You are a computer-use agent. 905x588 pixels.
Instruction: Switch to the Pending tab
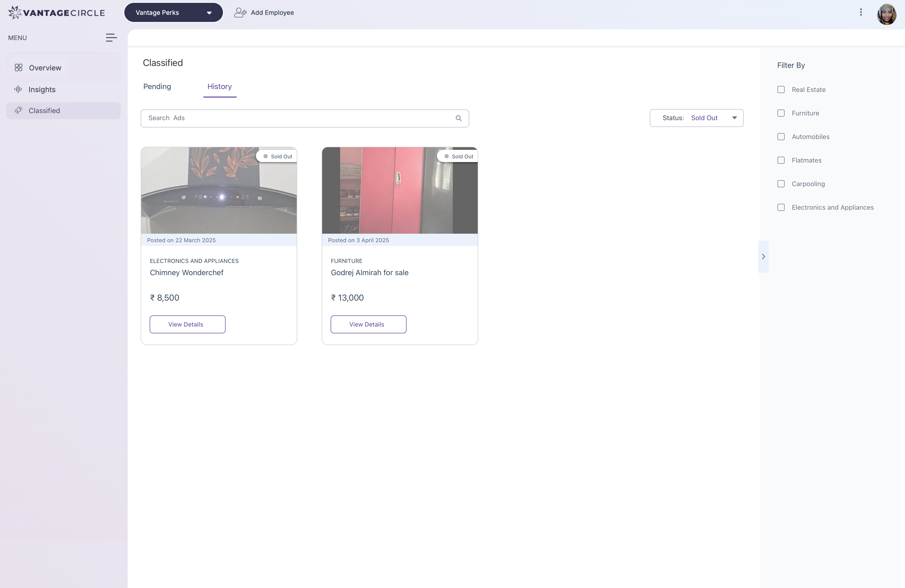point(157,87)
